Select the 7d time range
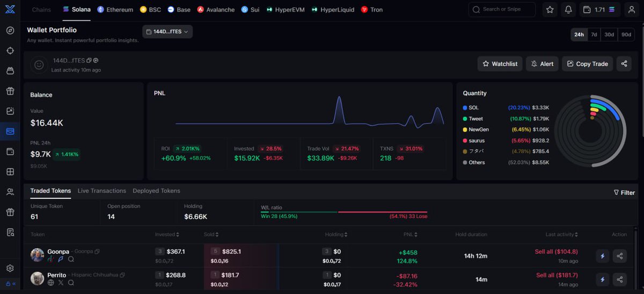The image size is (644, 294). [x=594, y=34]
